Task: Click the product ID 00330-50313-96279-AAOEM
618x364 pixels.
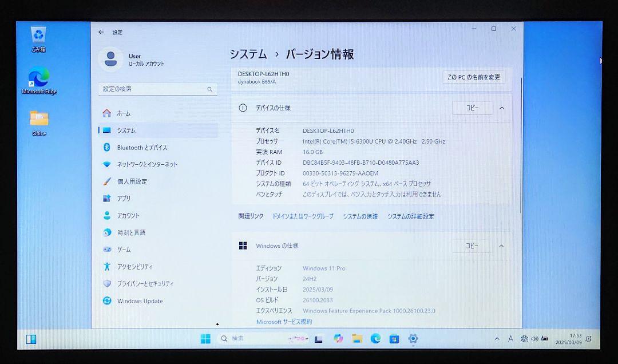Action: [340, 173]
